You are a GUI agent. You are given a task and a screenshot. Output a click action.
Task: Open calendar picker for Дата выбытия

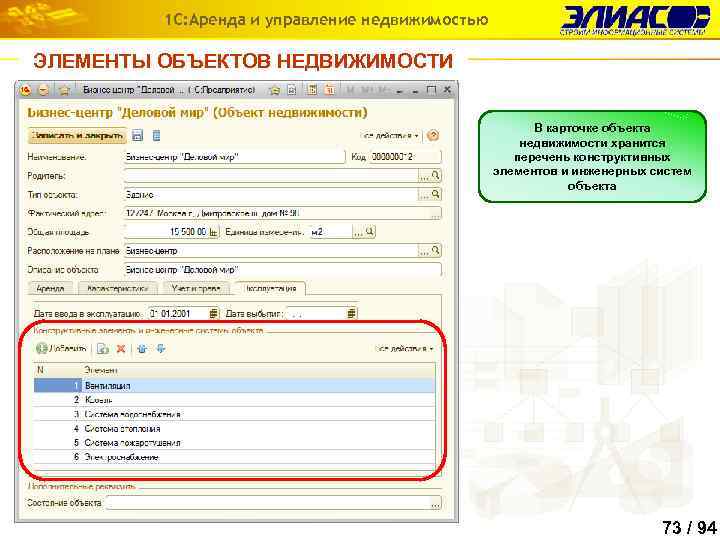[351, 313]
